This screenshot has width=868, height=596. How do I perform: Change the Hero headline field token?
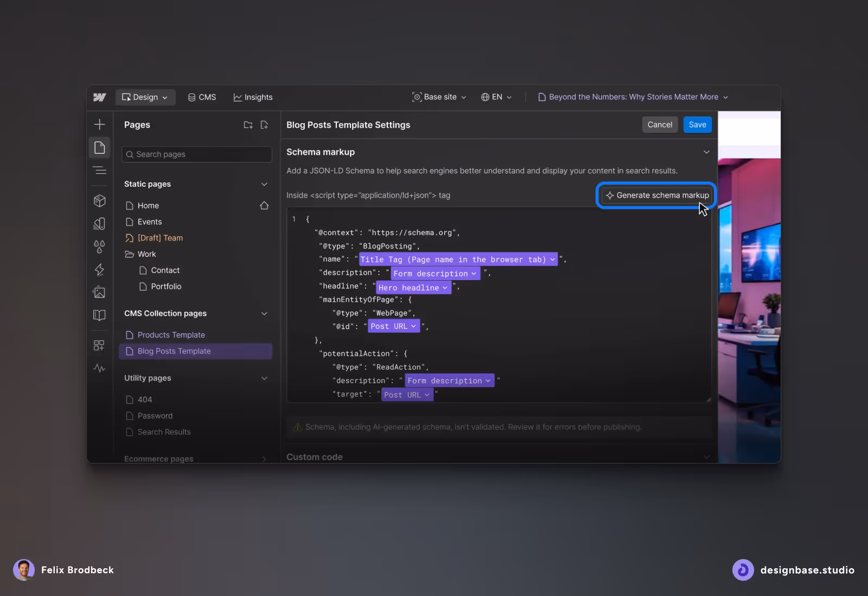(413, 288)
